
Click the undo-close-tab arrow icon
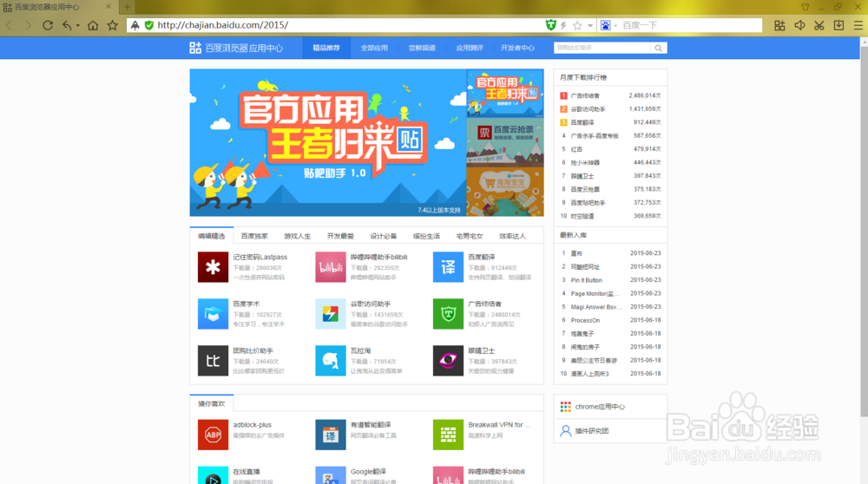67,25
